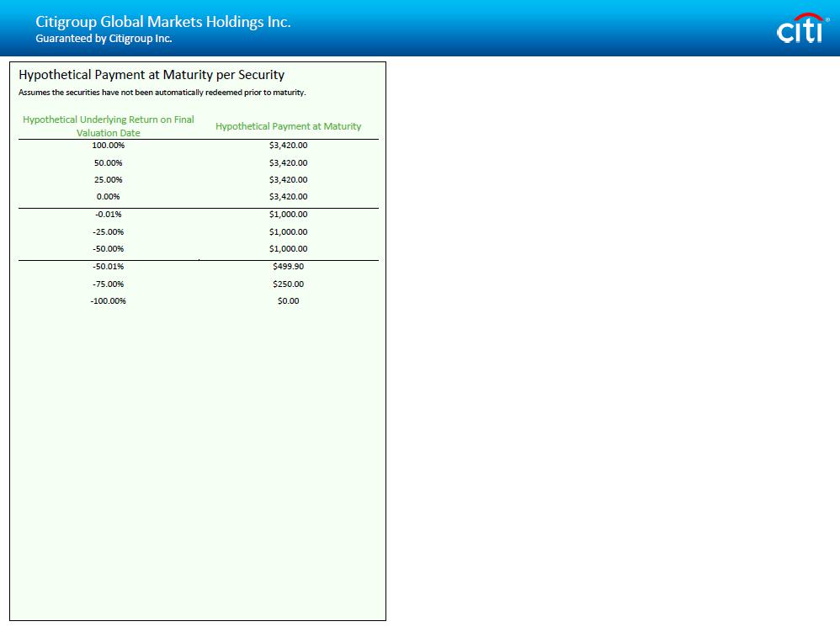Click the 'Guaranteed by Citigroup Inc.' subtitle
840x632 pixels.
pyautogui.click(x=104, y=39)
